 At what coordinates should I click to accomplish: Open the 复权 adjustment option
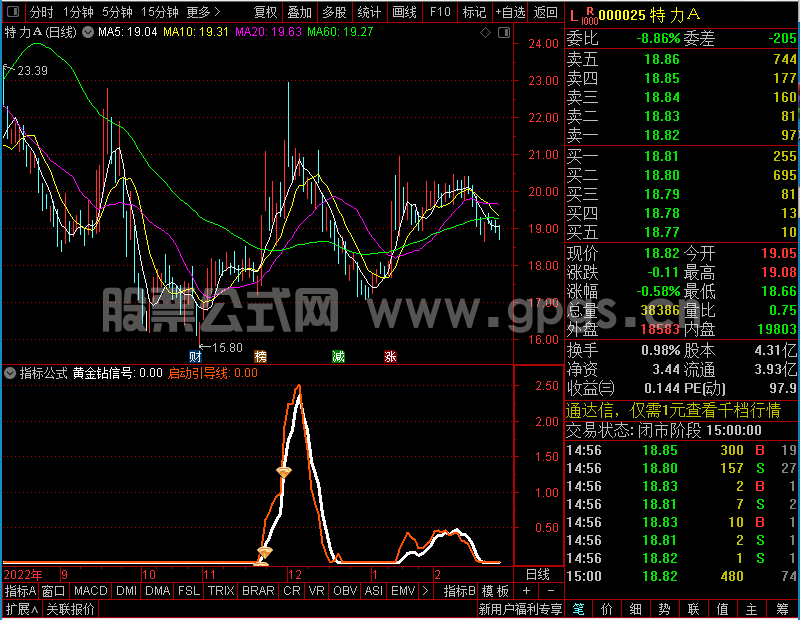coord(265,12)
